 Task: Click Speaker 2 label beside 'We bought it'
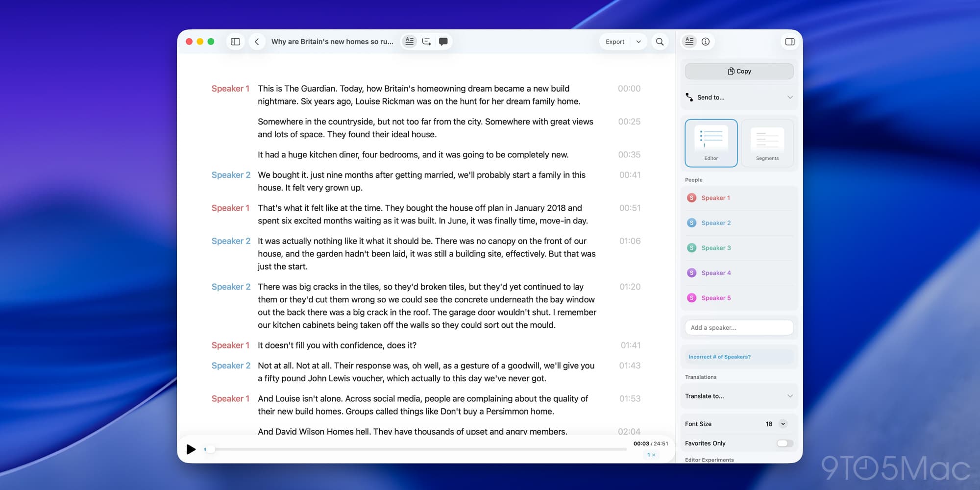(231, 175)
